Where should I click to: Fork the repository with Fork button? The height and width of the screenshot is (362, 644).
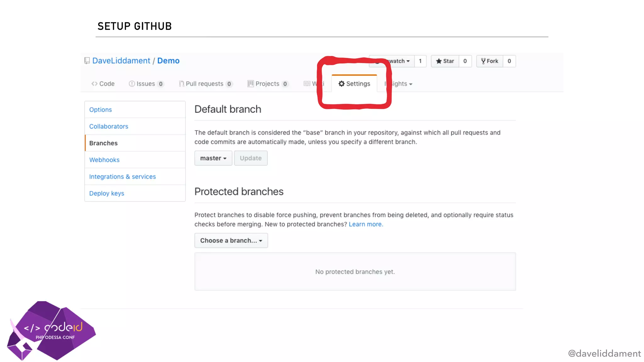[x=490, y=61]
